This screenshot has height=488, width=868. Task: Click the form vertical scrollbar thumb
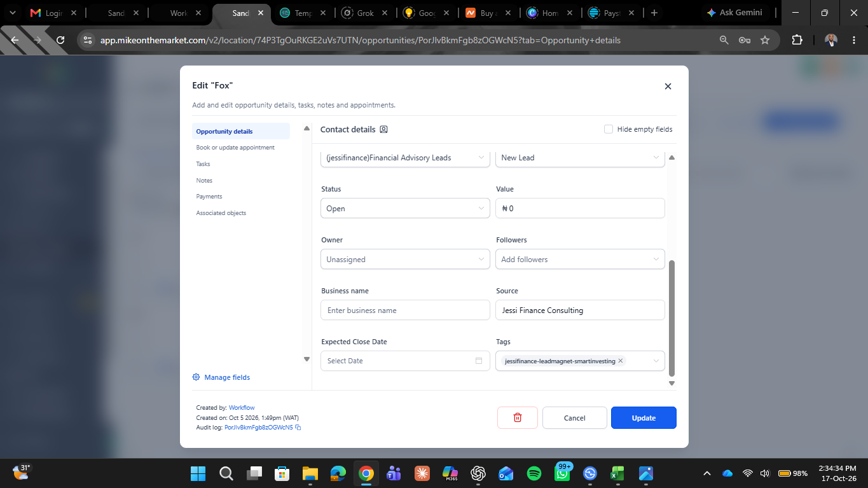(672, 318)
